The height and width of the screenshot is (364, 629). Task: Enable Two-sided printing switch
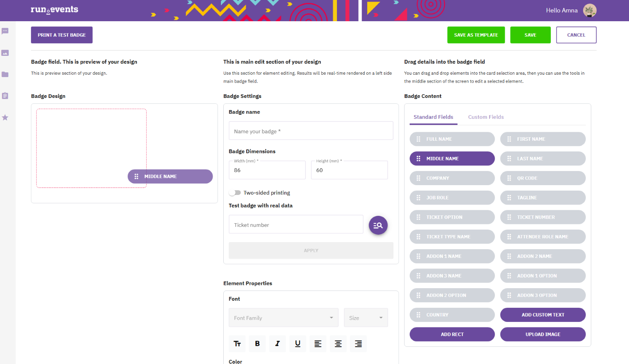(x=235, y=193)
